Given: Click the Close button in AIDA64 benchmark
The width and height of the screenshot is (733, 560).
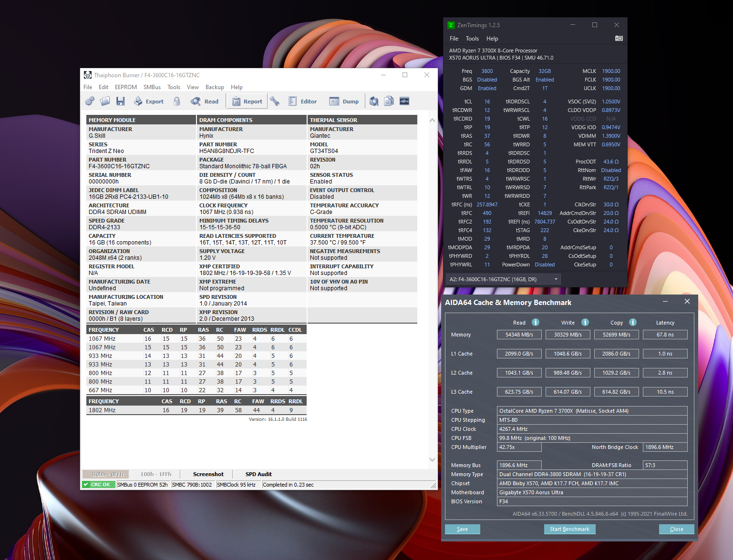Looking at the screenshot, I should click(x=676, y=529).
